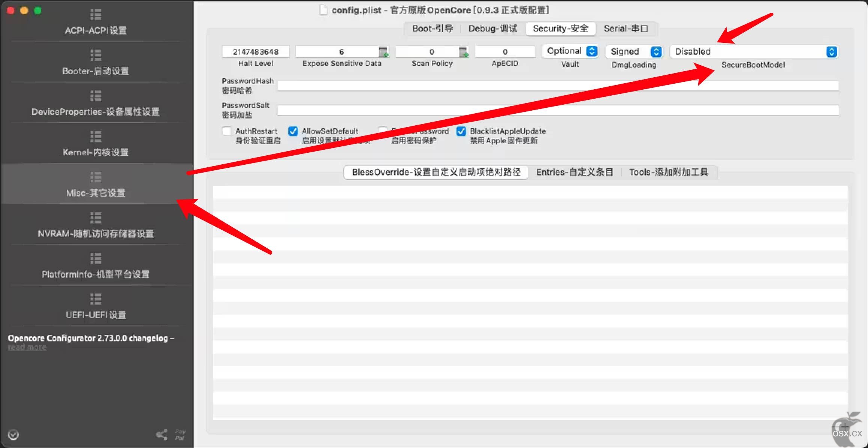Click the Scan Policy value field
The width and height of the screenshot is (868, 448).
point(427,52)
